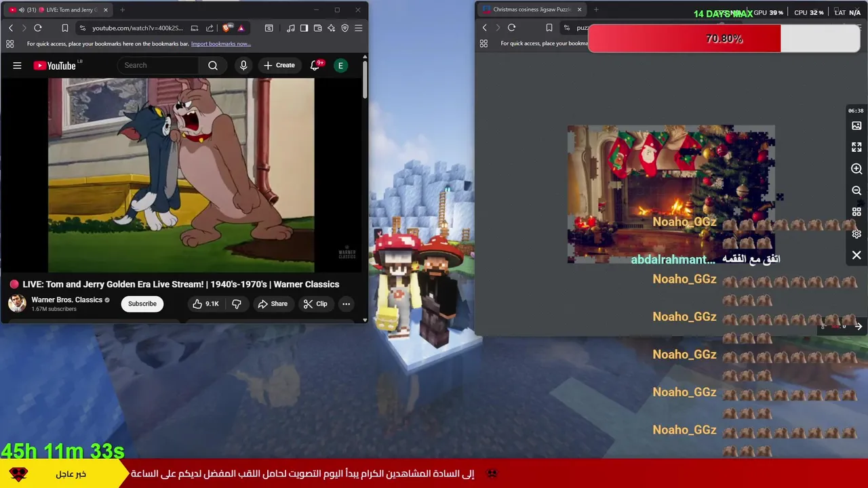Toggle fullscreen in puzzle side toolbar
This screenshot has height=488, width=868.
click(x=856, y=147)
